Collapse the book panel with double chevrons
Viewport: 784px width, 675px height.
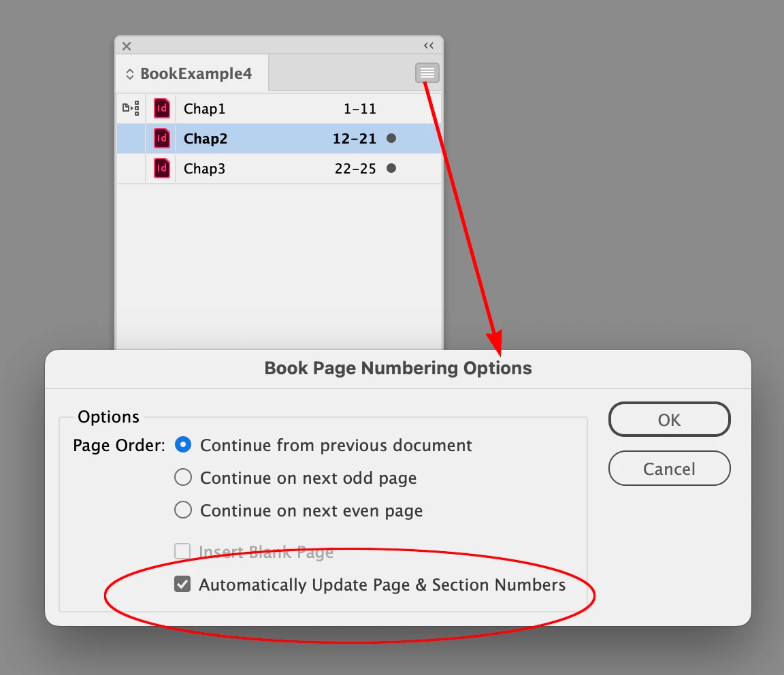[x=429, y=46]
